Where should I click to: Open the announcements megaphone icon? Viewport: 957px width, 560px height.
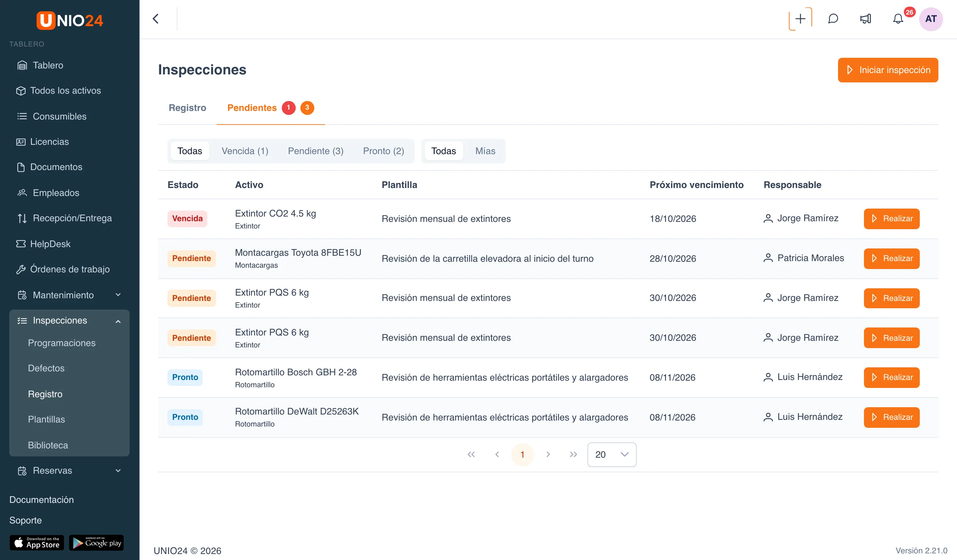(x=866, y=19)
